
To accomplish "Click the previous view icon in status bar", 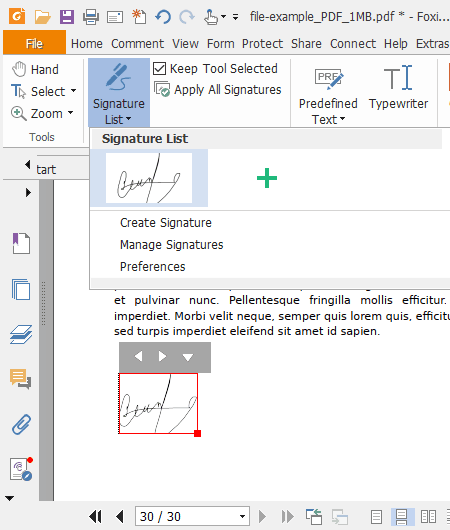I will coord(314,516).
